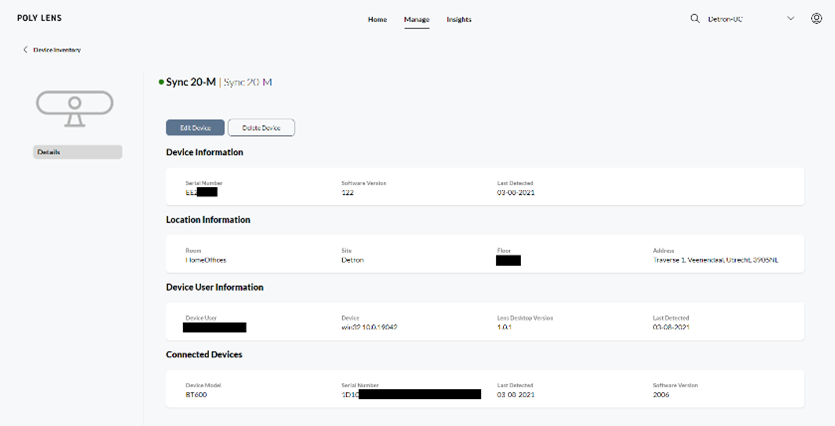Click the HomeOffices room value
835x426 pixels.
point(206,260)
